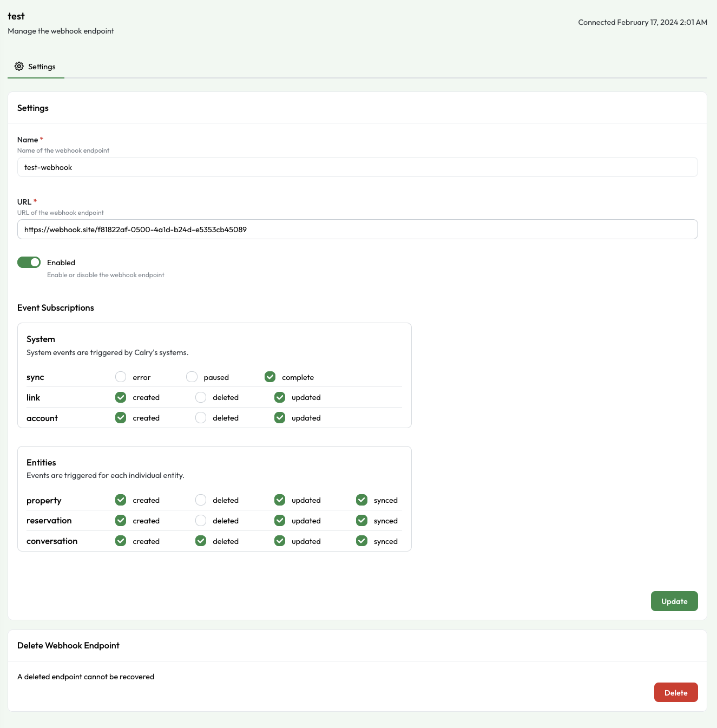Click the "sync" row label
This screenshot has width=717, height=728.
click(x=35, y=378)
